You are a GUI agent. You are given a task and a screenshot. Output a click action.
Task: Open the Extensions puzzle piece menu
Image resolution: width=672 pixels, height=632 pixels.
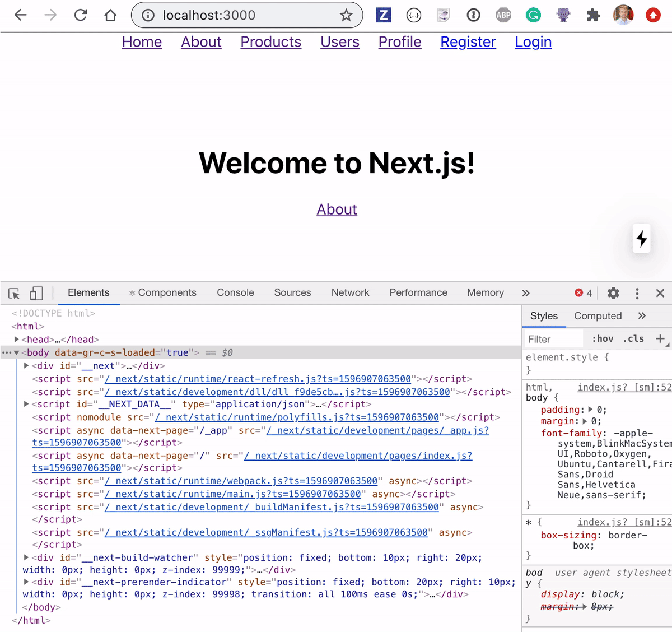point(593,15)
